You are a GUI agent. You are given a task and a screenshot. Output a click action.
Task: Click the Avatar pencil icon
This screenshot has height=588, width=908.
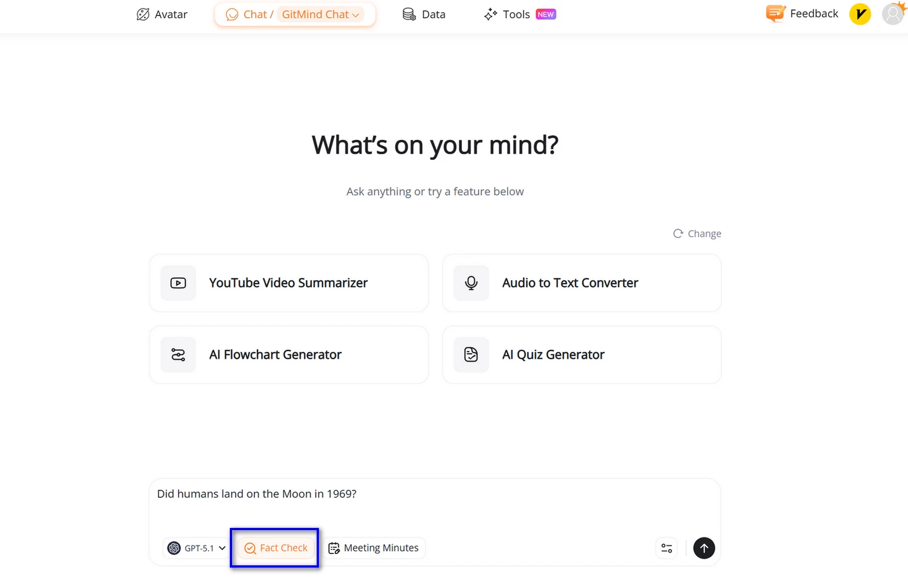click(x=143, y=14)
